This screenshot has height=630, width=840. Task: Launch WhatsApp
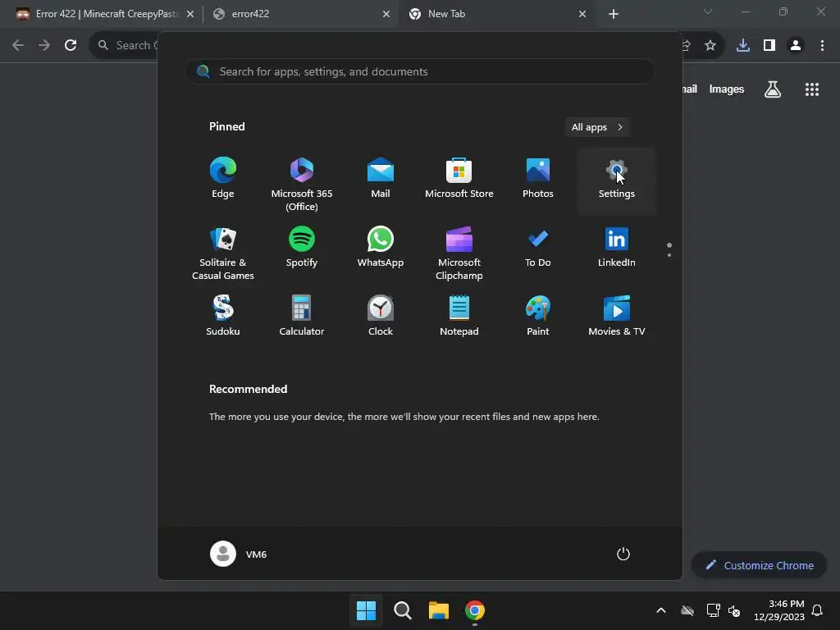point(381,248)
